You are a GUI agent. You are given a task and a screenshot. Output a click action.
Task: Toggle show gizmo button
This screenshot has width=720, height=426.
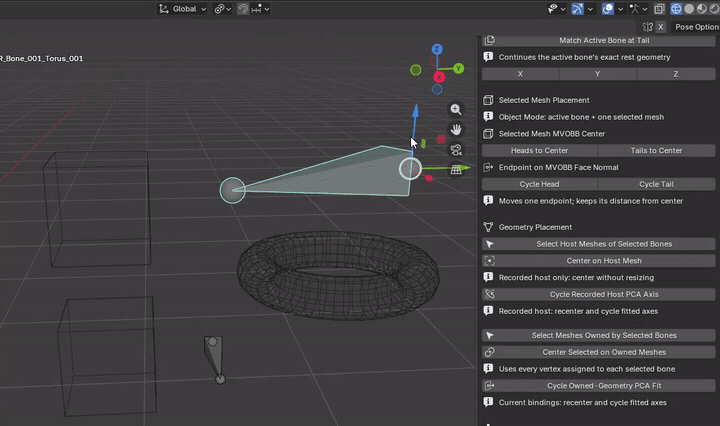[x=577, y=9]
